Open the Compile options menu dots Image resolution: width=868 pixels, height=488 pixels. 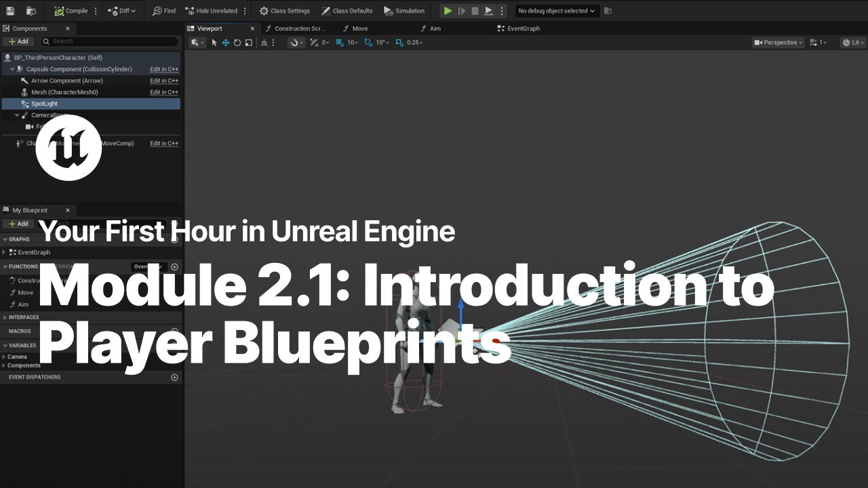[x=96, y=11]
